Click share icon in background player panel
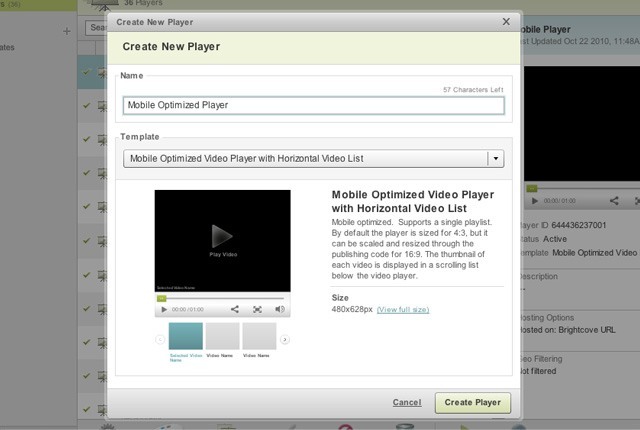The height and width of the screenshot is (430, 640). tap(614, 201)
